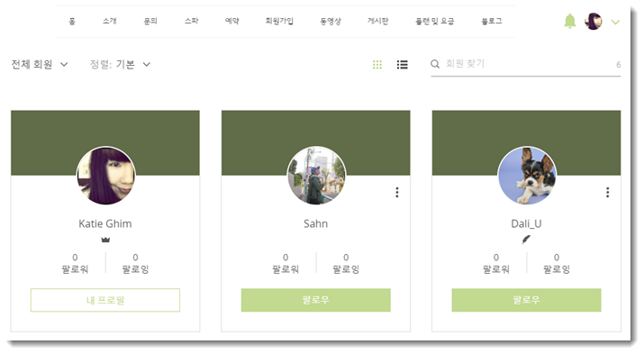Image resolution: width=644 pixels, height=354 pixels.
Task: Switch to grid view layout icon
Action: 377,65
